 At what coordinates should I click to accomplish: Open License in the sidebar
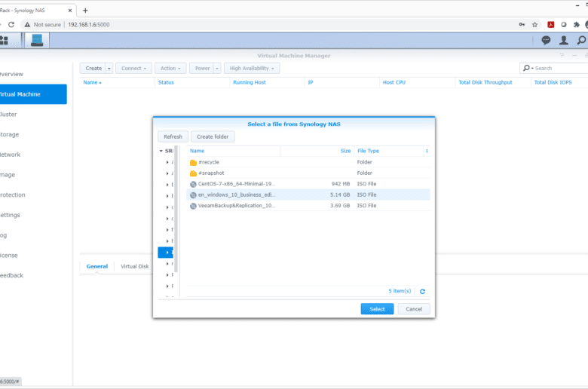[x=9, y=256]
